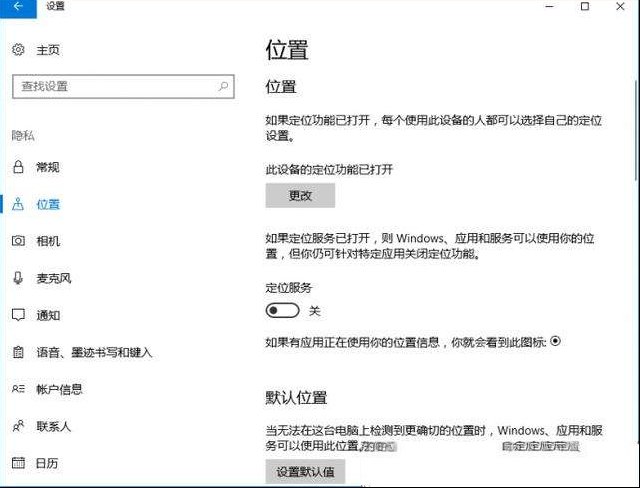Click the 相机 camera icon
Image resolution: width=640 pixels, height=488 pixels.
[18, 241]
